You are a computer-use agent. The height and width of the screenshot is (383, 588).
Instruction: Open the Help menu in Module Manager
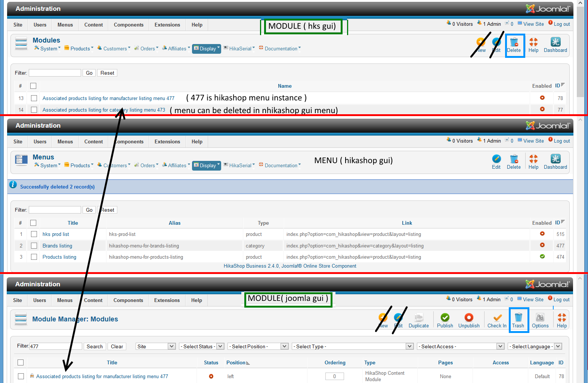(196, 300)
